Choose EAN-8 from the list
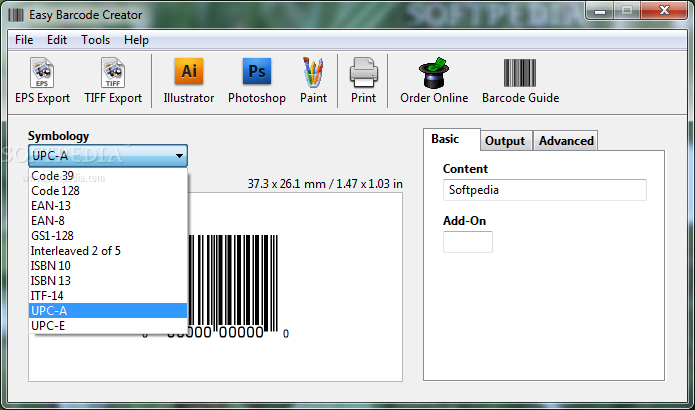Image resolution: width=695 pixels, height=410 pixels. point(108,221)
